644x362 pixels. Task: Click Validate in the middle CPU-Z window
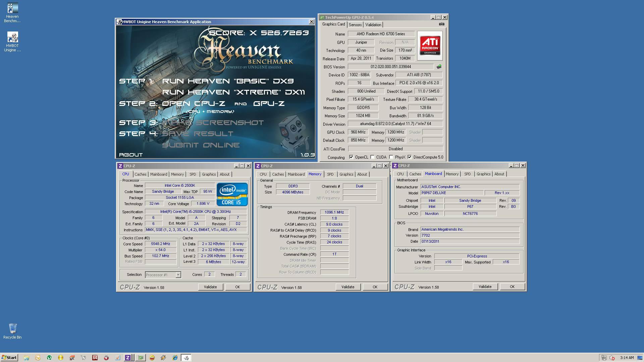[348, 287]
